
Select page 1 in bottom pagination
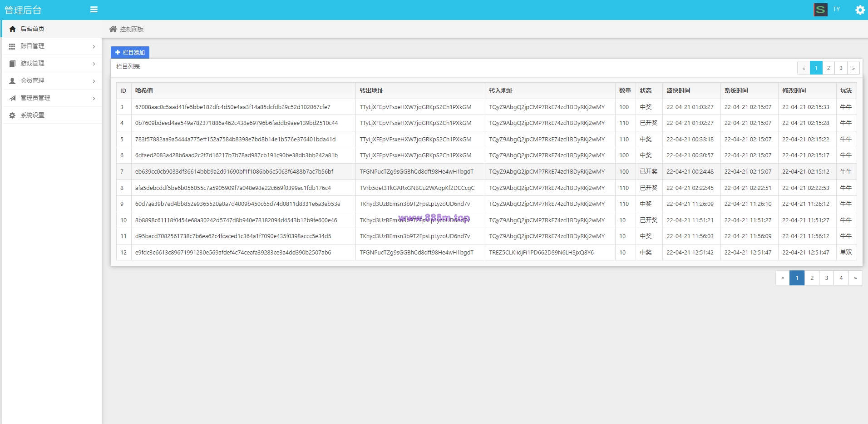797,278
